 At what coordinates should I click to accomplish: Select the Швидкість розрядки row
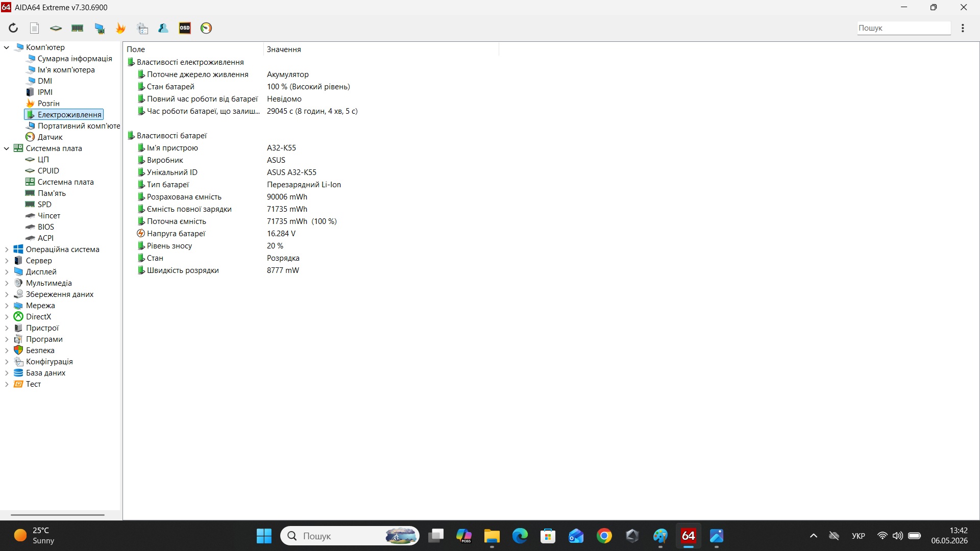coord(311,270)
